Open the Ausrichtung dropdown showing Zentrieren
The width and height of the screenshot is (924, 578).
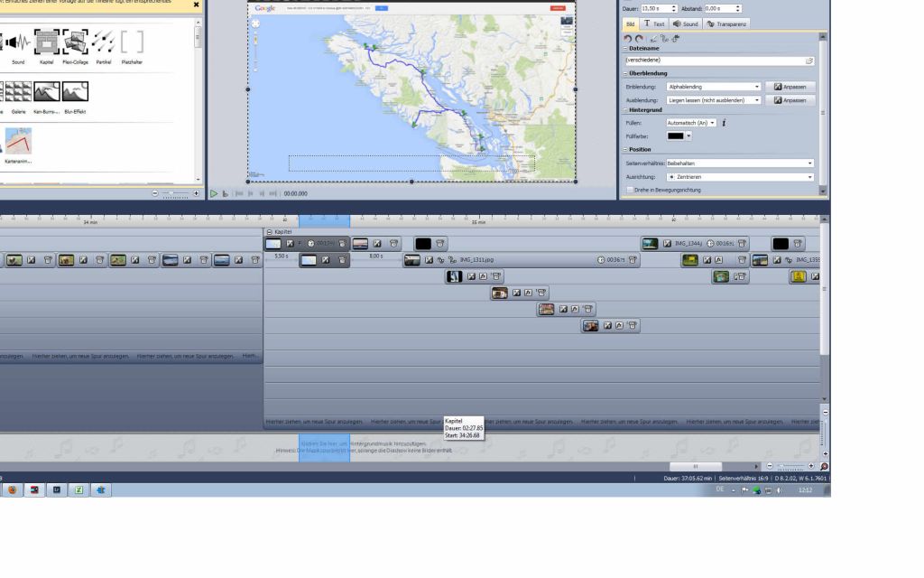739,177
